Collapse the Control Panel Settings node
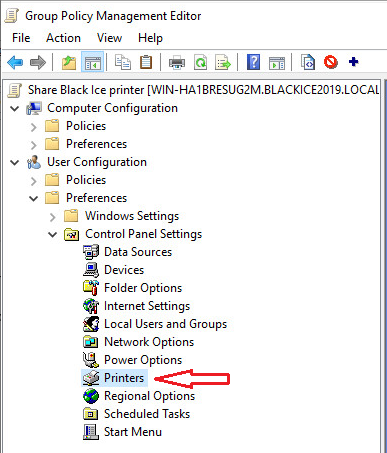This screenshot has width=387, height=453. tap(53, 234)
